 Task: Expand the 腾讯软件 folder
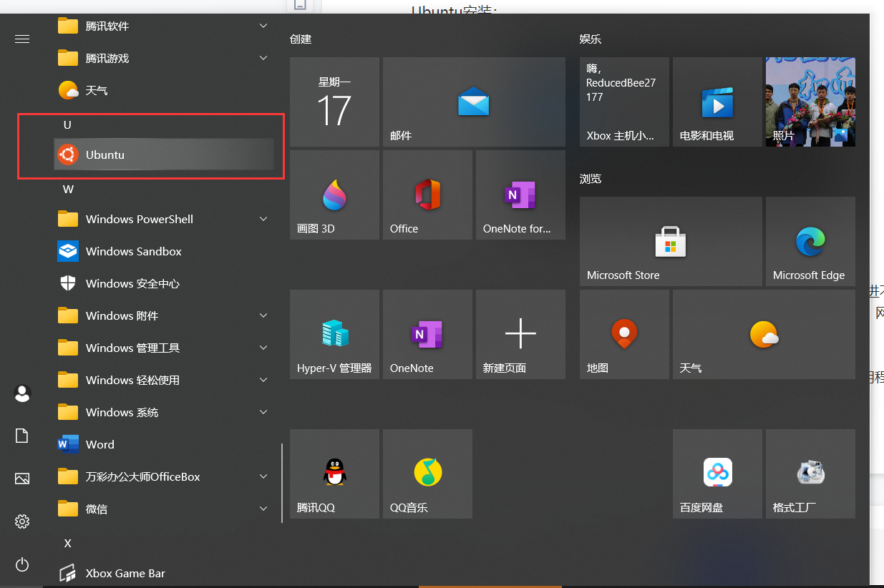pyautogui.click(x=164, y=26)
